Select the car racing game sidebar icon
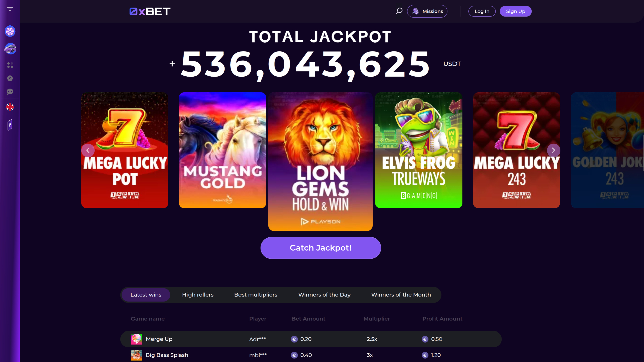The image size is (644, 362). click(10, 49)
